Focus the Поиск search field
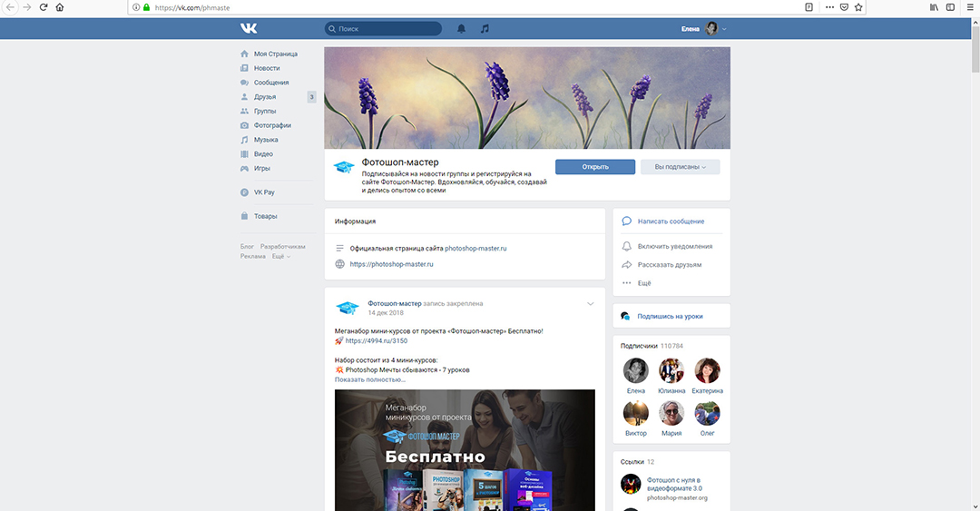This screenshot has height=511, width=980. [383, 29]
